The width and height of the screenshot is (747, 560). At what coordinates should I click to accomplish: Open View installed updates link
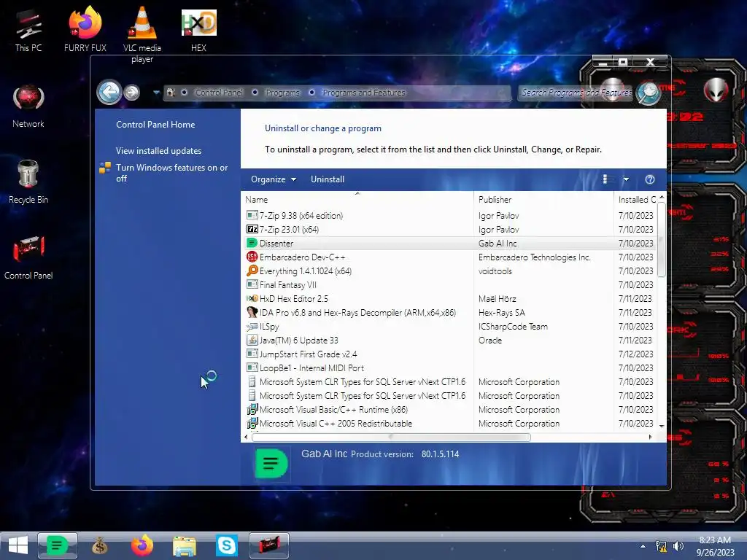point(158,150)
